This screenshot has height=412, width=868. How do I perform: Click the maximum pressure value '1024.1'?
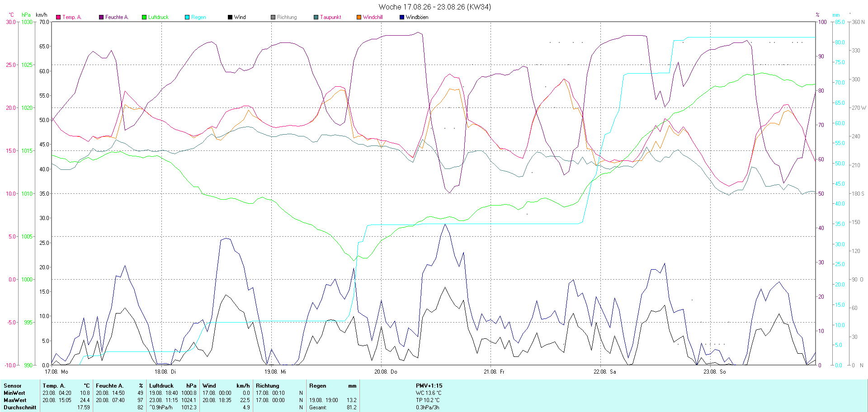[x=189, y=400]
